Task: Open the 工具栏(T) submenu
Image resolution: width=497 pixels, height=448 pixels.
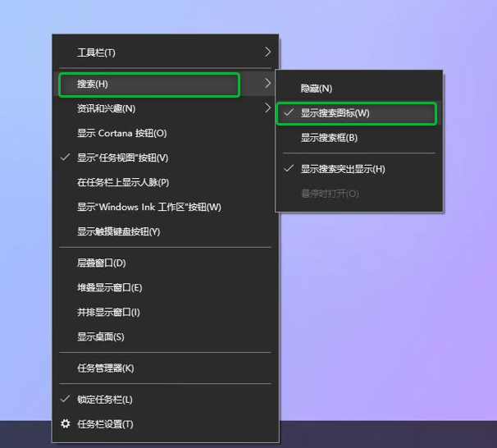Action: click(165, 53)
